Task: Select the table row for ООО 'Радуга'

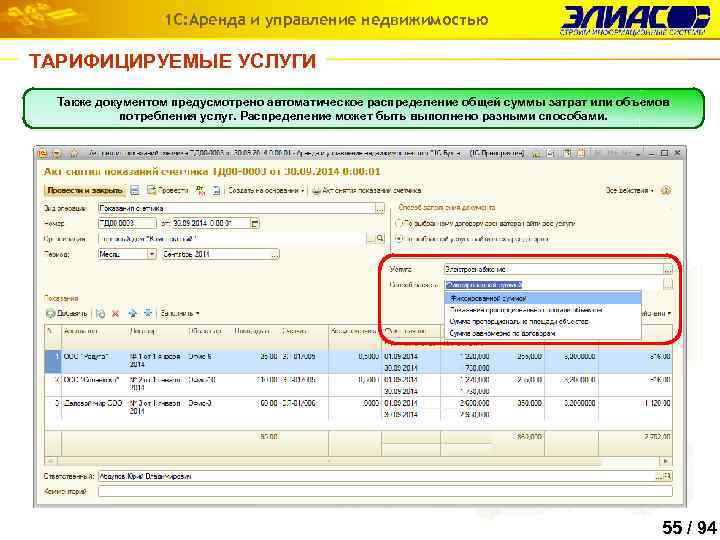Action: click(x=358, y=361)
